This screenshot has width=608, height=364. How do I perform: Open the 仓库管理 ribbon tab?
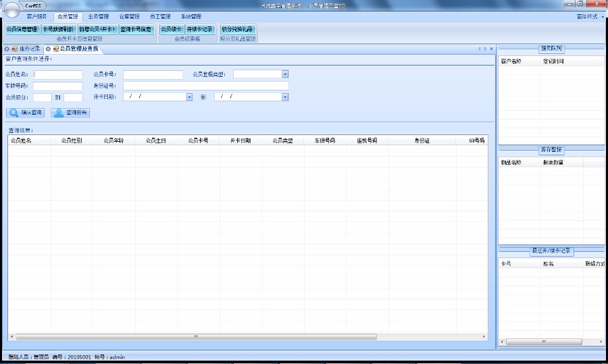[x=129, y=17]
